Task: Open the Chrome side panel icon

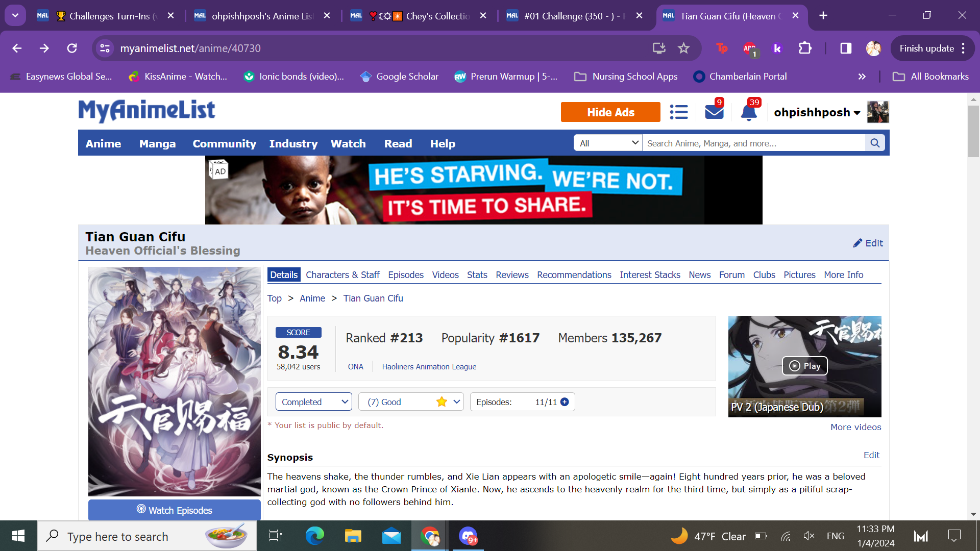Action: [x=846, y=48]
